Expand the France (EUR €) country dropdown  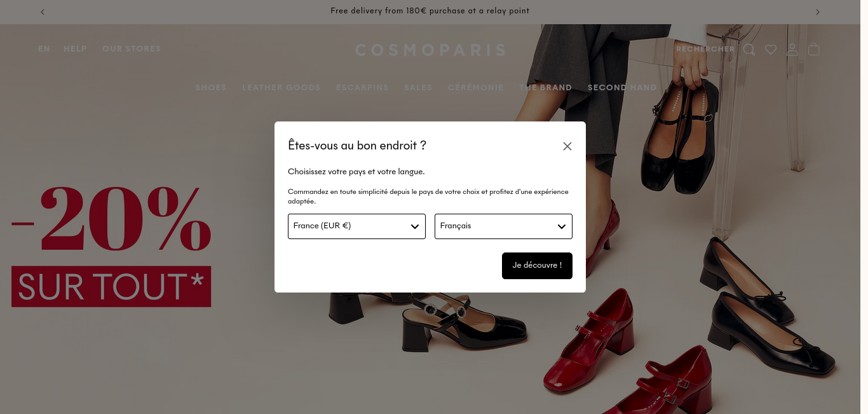point(356,226)
